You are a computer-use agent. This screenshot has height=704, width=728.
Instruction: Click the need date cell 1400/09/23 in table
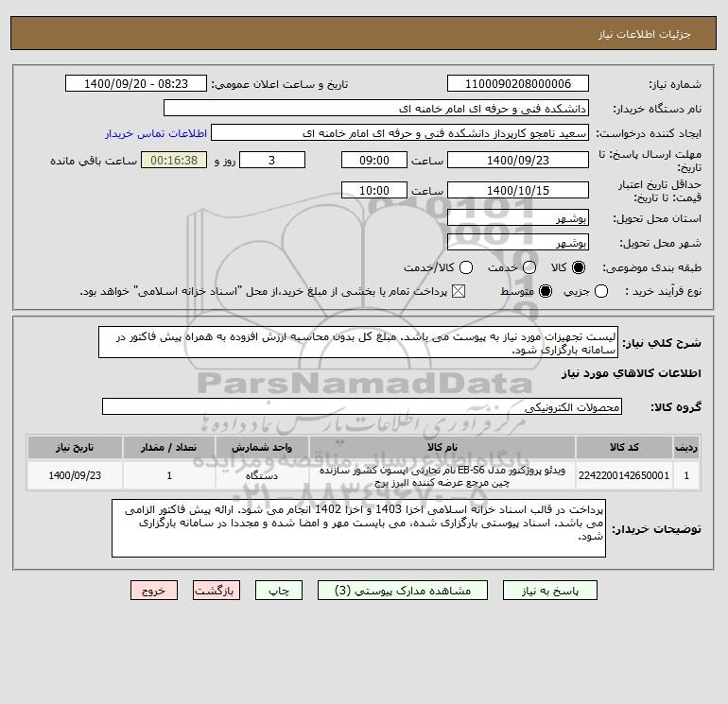75,475
